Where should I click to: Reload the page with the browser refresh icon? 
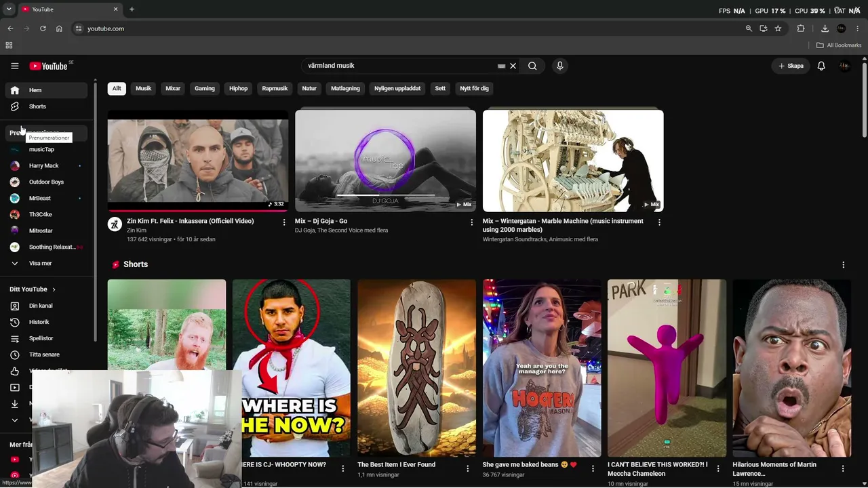[43, 28]
